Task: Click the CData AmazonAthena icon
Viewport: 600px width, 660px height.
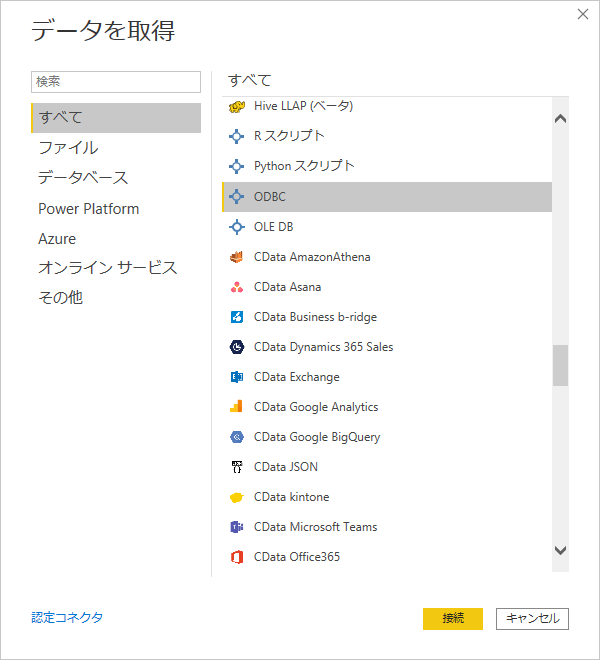Action: pyautogui.click(x=237, y=257)
